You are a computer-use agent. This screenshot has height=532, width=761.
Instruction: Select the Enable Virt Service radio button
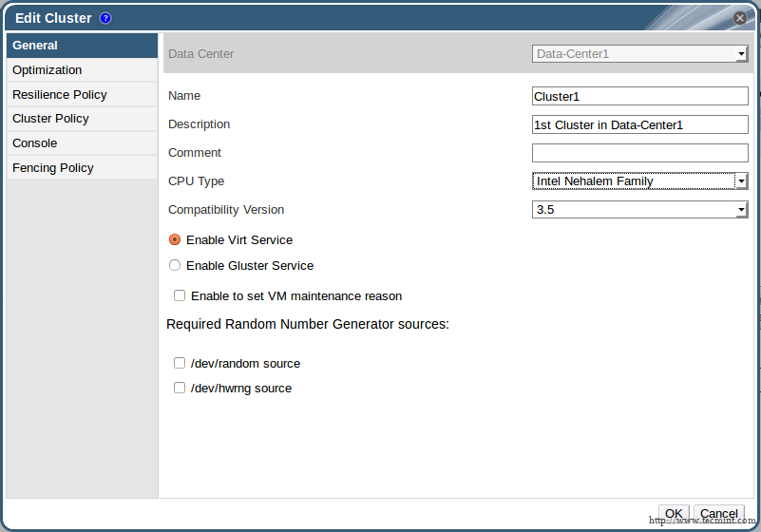[175, 240]
